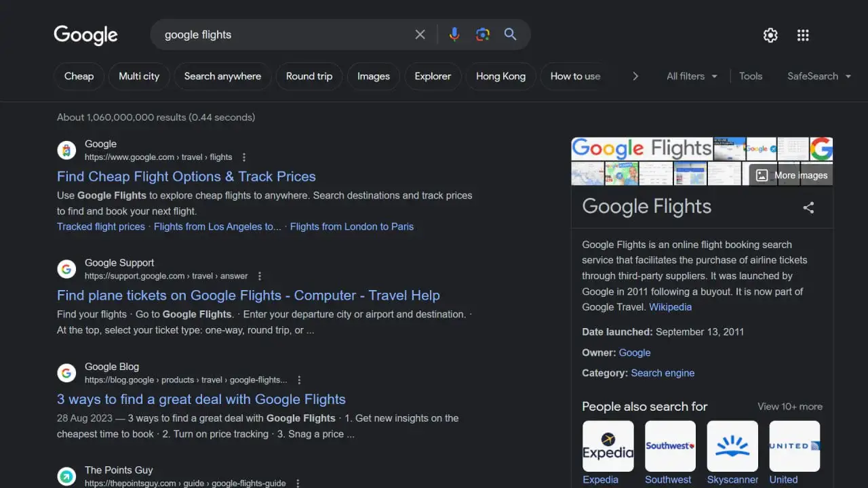
Task: Select the Hong Kong chip
Action: coord(500,76)
